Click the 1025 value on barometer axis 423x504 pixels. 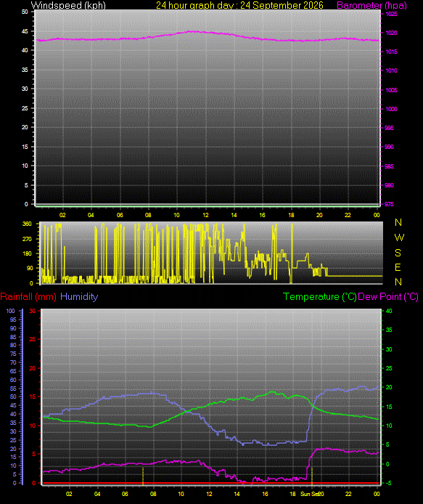coord(392,14)
